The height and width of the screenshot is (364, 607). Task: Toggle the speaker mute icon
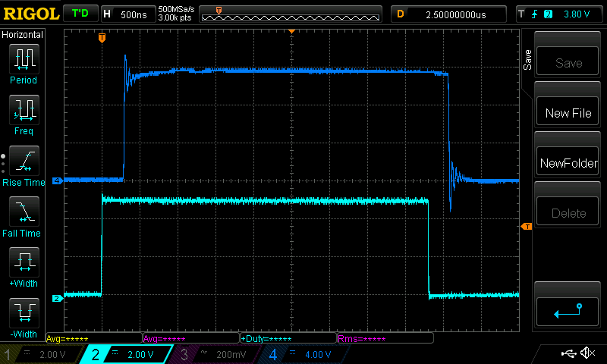[x=587, y=353]
